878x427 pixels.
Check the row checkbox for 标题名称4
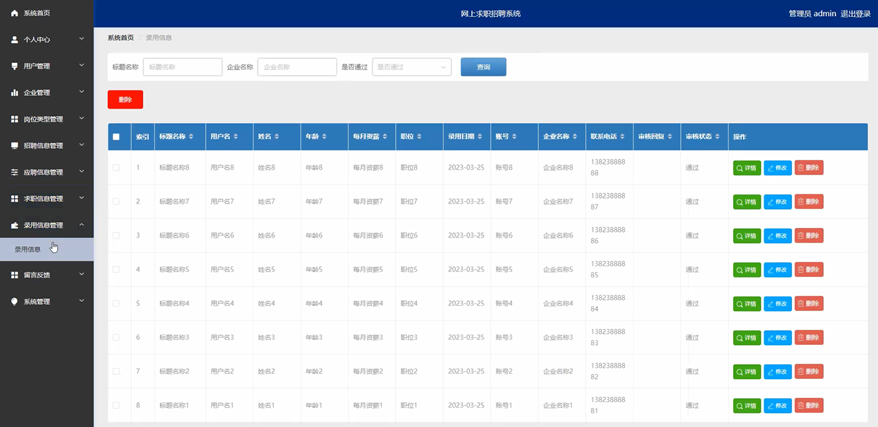click(x=116, y=303)
